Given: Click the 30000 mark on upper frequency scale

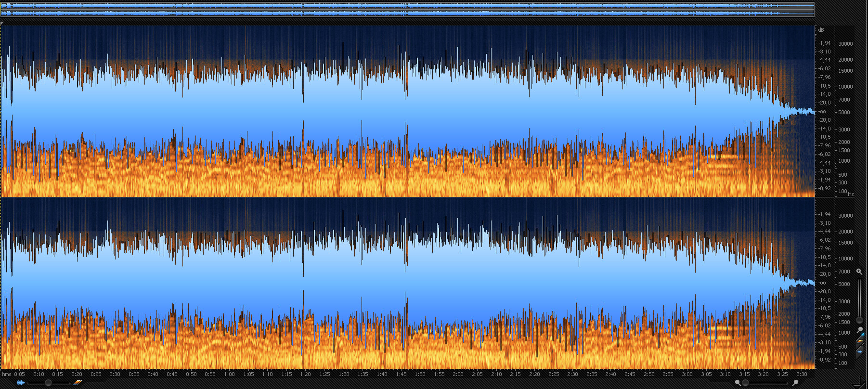Looking at the screenshot, I should 845,44.
